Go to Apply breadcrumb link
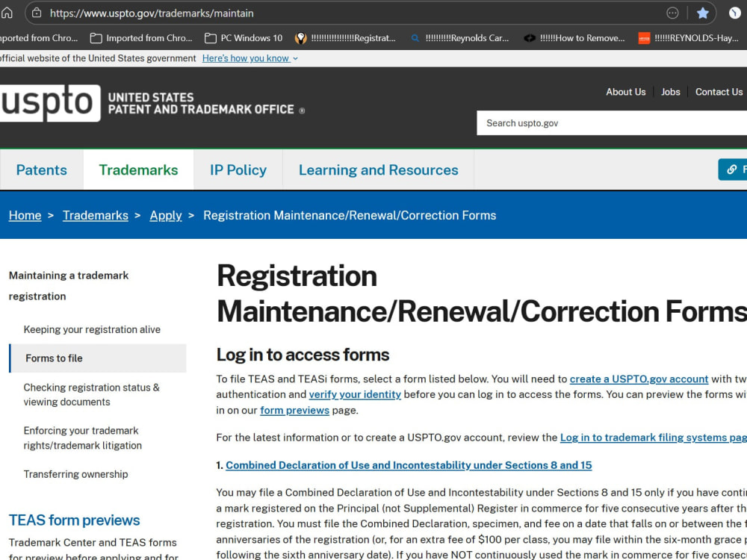The width and height of the screenshot is (747, 560). (x=166, y=215)
